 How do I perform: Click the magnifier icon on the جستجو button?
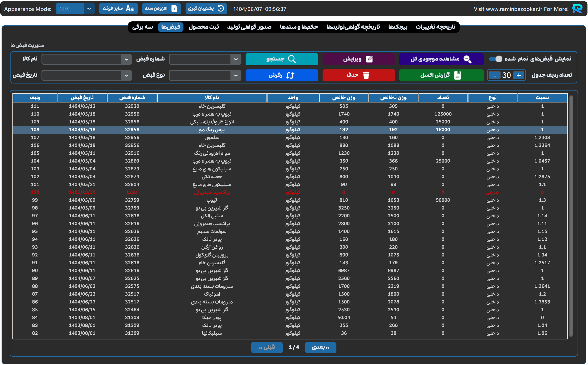(x=292, y=59)
